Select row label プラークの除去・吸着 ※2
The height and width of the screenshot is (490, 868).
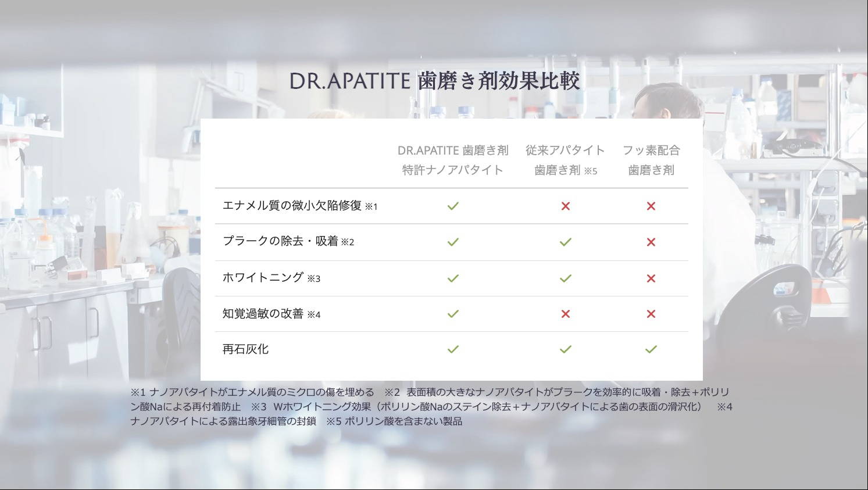(288, 241)
